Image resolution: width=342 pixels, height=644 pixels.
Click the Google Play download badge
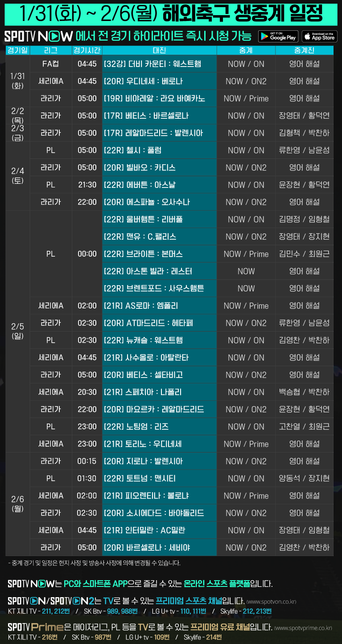(x=277, y=36)
